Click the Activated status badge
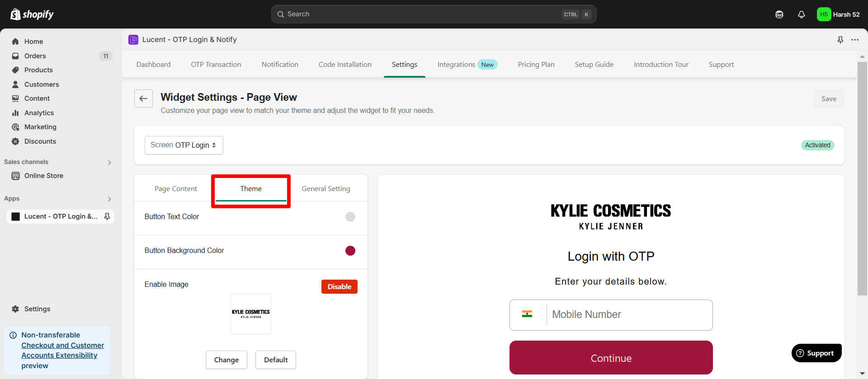Screen dimensions: 868x379 click(817, 145)
